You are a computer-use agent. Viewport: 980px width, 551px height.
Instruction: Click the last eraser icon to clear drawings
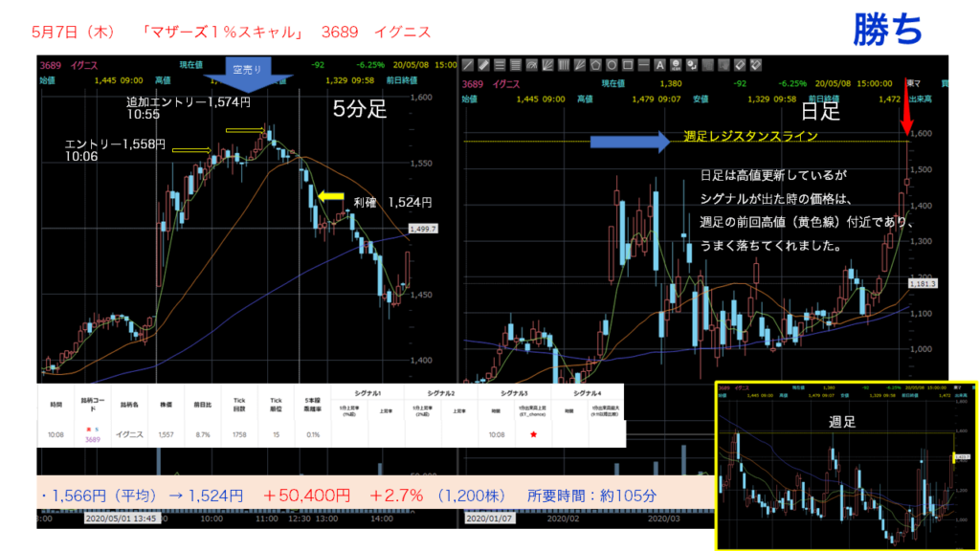(756, 65)
